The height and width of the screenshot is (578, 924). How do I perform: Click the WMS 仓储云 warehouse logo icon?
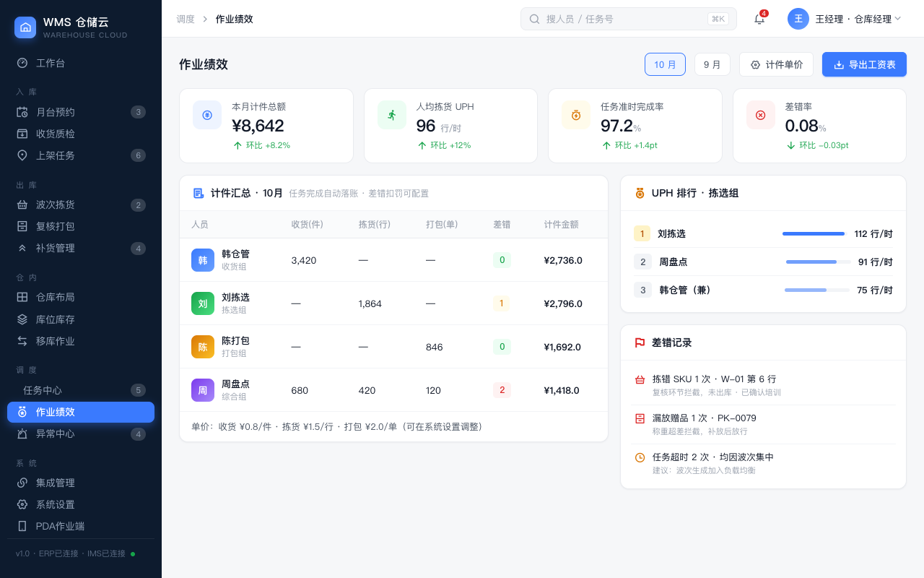coord(25,27)
